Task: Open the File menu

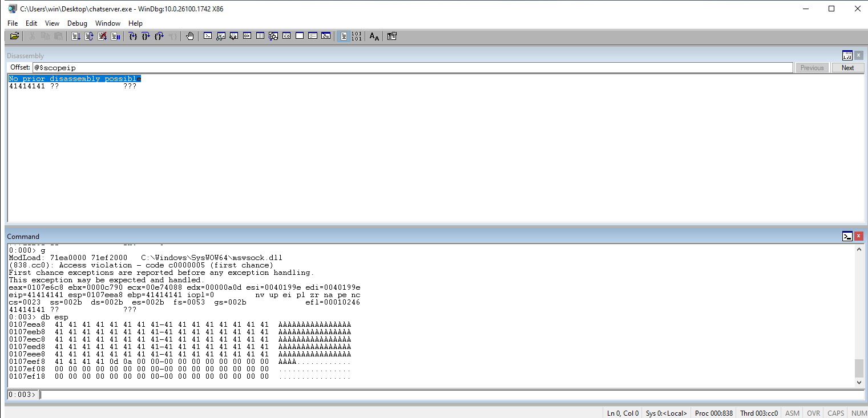Action: 13,23
